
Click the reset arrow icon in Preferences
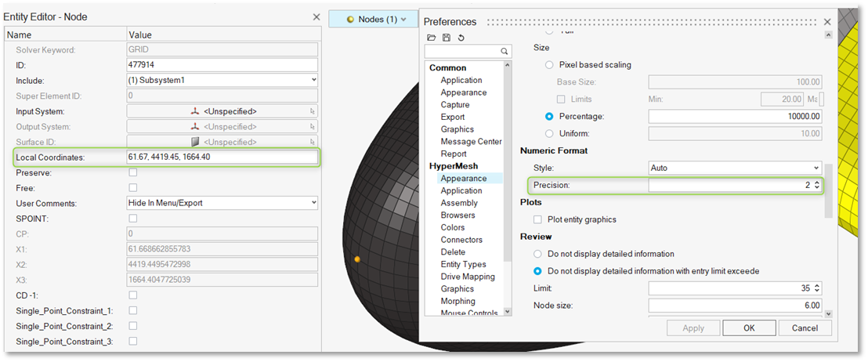pos(461,38)
